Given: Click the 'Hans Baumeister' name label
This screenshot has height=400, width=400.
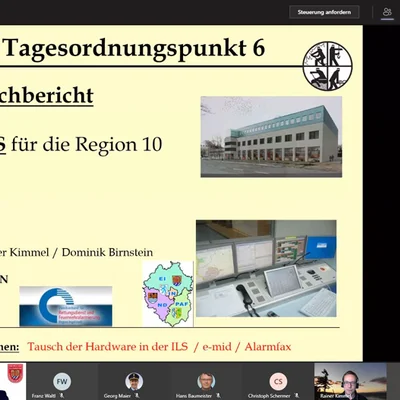Looking at the screenshot, I should coord(194,396).
